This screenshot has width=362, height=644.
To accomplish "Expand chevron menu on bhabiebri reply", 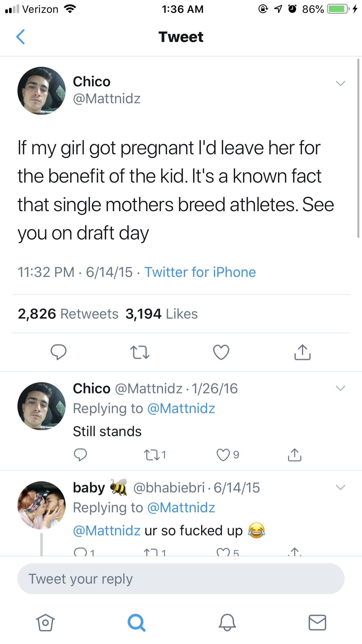I will click(340, 487).
